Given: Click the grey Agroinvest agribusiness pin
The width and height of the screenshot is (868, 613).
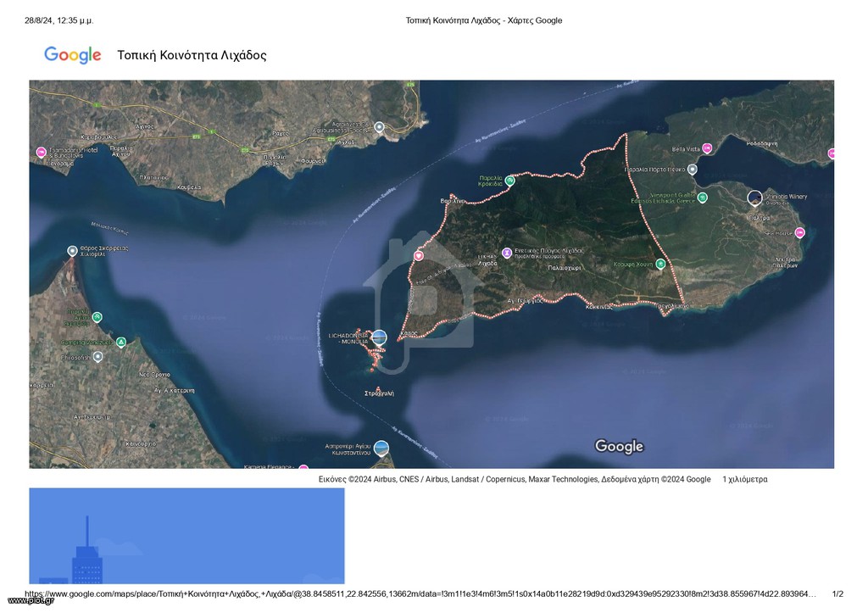Looking at the screenshot, I should [379, 127].
